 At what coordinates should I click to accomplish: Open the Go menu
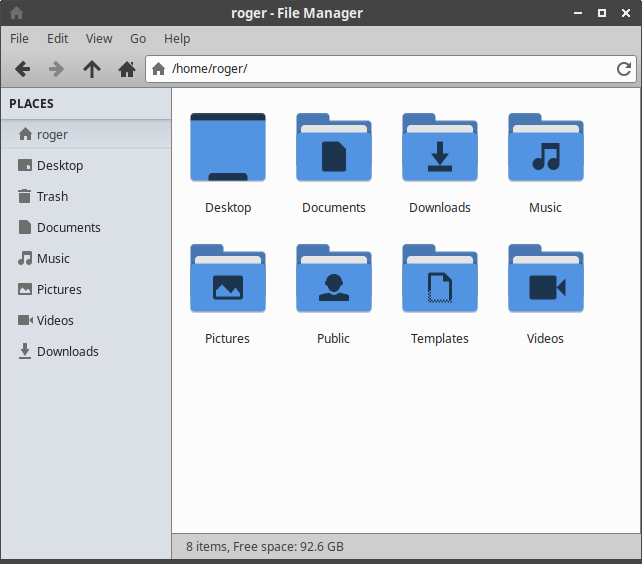138,39
